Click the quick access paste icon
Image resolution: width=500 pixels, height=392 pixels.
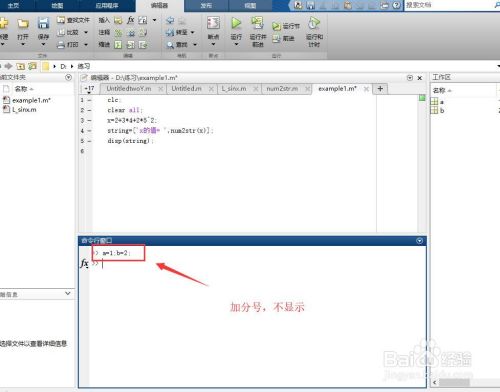(x=348, y=5)
